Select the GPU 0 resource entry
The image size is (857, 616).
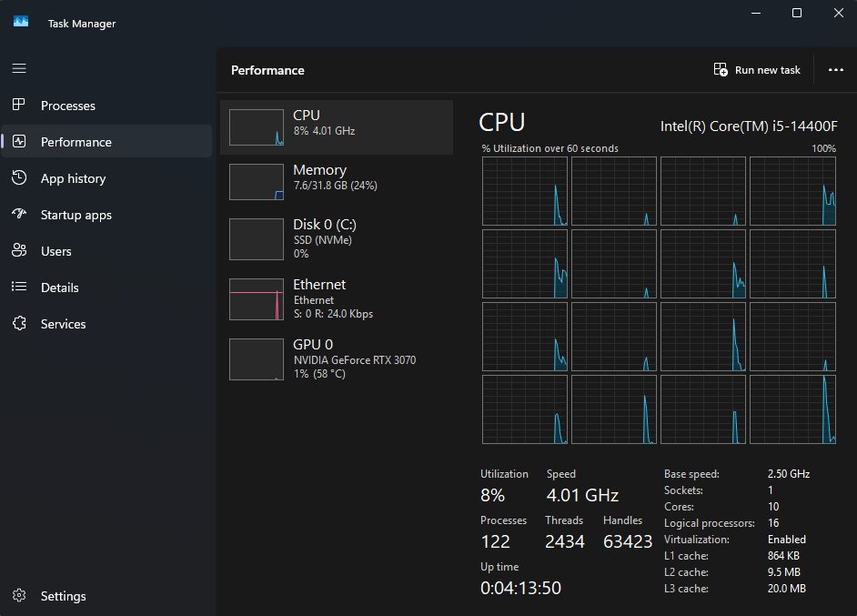tap(337, 359)
